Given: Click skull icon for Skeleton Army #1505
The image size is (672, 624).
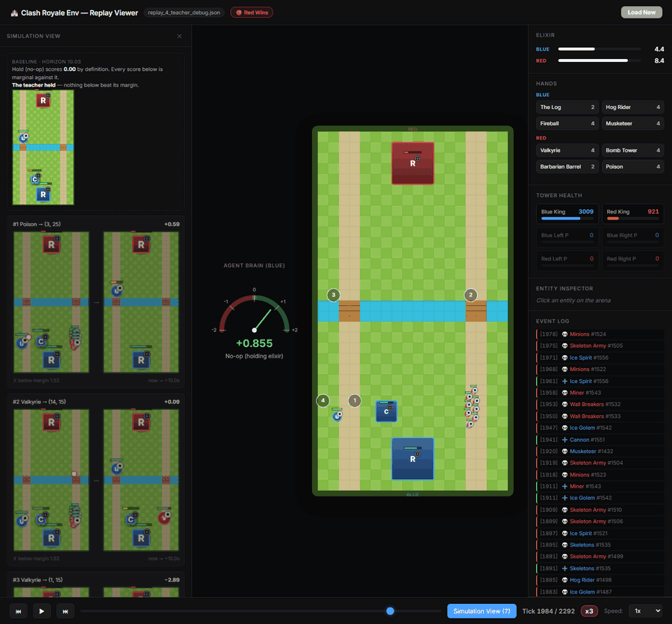Looking at the screenshot, I should click(x=565, y=346).
